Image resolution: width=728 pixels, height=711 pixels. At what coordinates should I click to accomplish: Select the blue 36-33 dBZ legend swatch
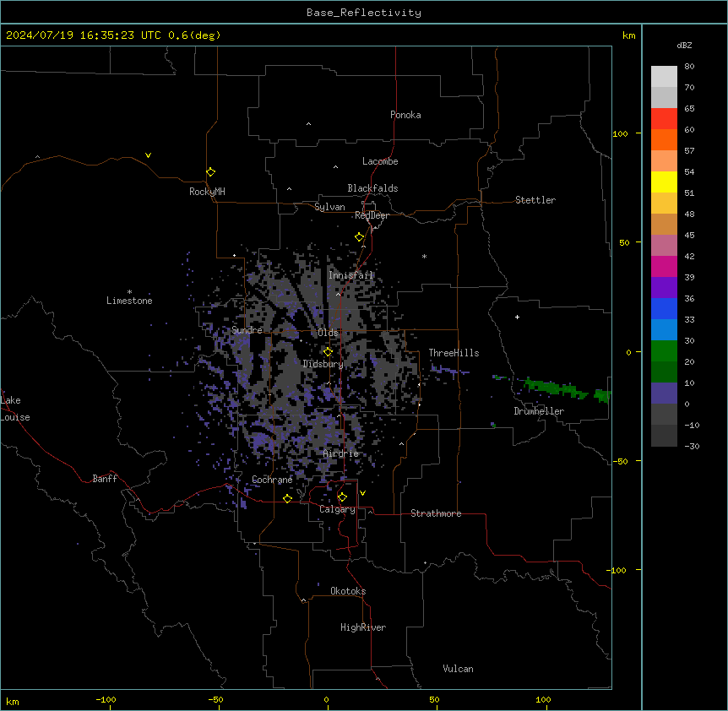point(664,308)
